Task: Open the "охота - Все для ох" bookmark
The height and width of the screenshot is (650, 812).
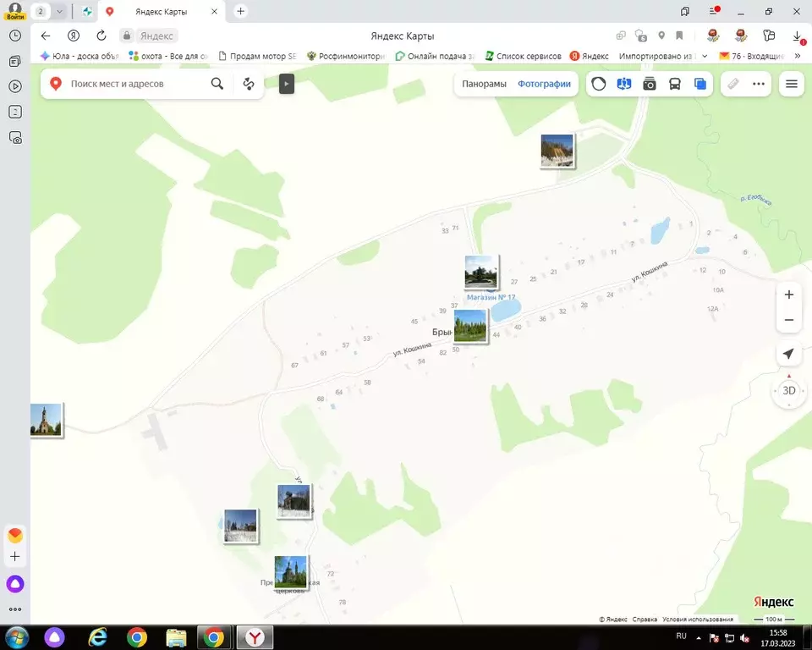Action: click(169, 56)
